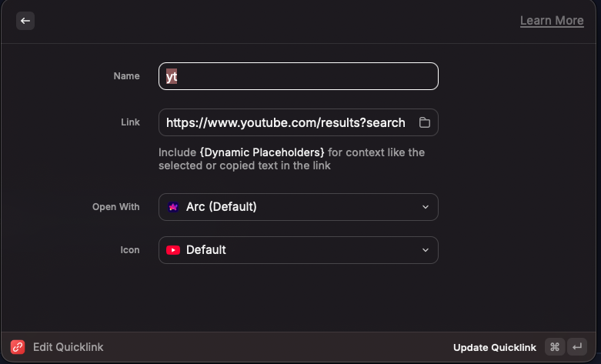
Task: Expand the Open With chevron
Action: click(x=426, y=207)
